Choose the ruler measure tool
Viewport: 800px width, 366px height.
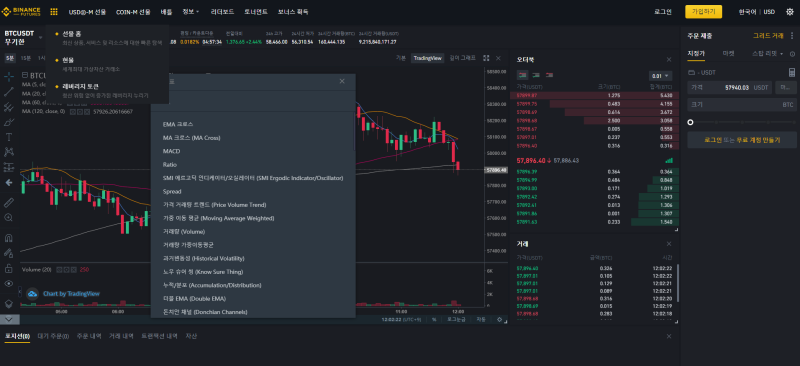point(9,203)
